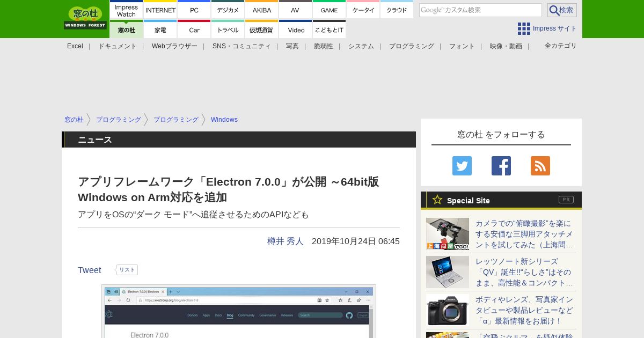The image size is (644, 338).
Task: Open the Excel category
Action: (75, 46)
